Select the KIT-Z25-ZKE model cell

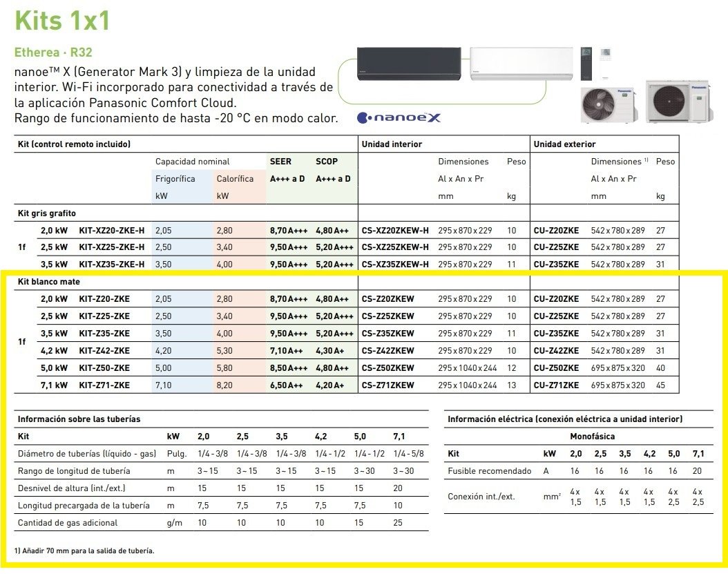coord(104,316)
